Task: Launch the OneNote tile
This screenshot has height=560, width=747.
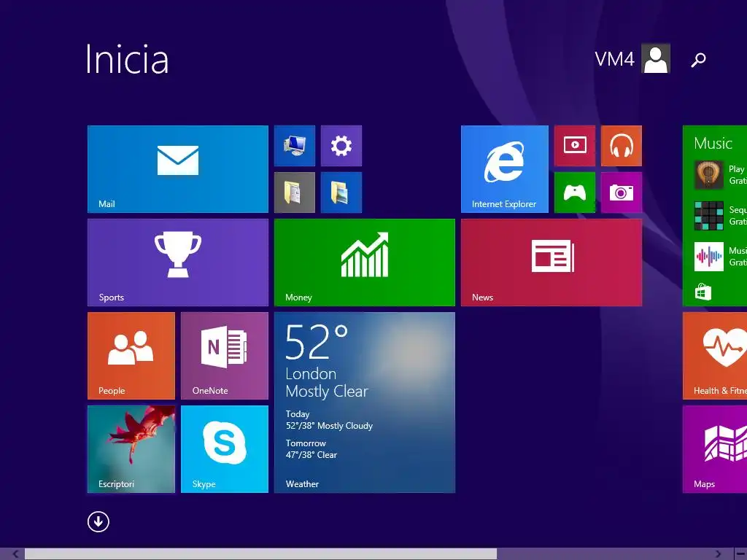Action: click(225, 356)
